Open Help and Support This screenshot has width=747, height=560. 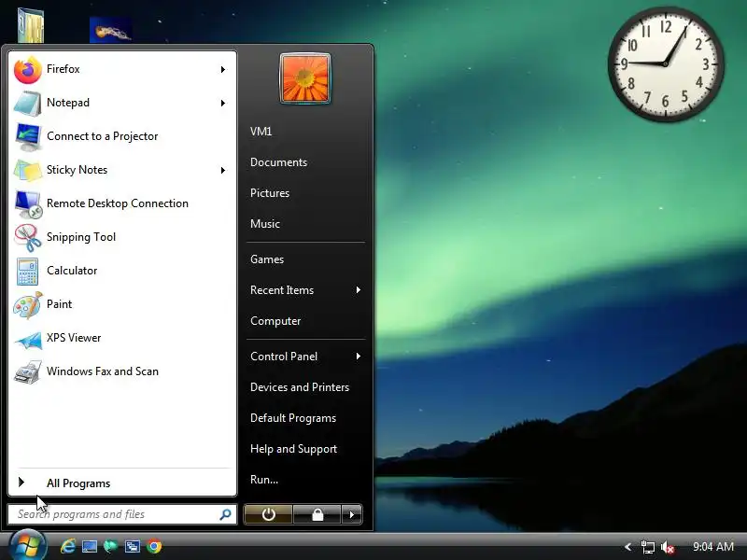point(293,449)
